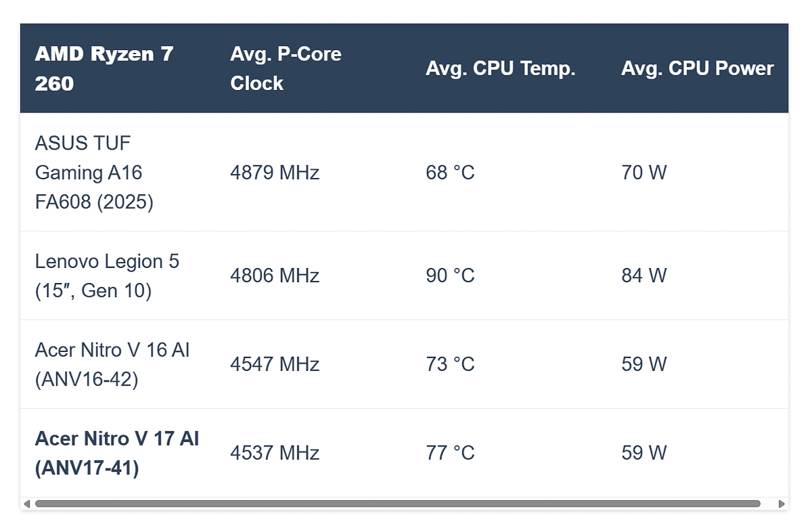Select the bolded Acer Nitro V 17 AI label
The height and width of the screenshot is (532, 812).
(x=116, y=452)
